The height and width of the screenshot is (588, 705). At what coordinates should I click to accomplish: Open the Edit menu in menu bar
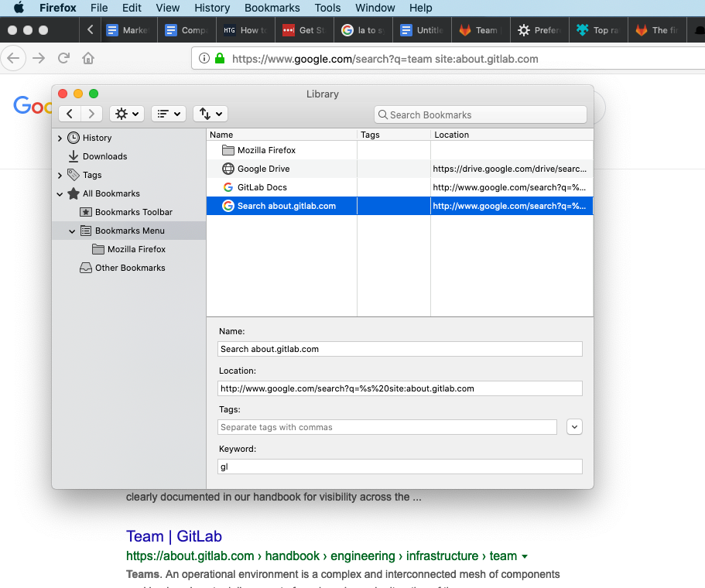click(132, 8)
